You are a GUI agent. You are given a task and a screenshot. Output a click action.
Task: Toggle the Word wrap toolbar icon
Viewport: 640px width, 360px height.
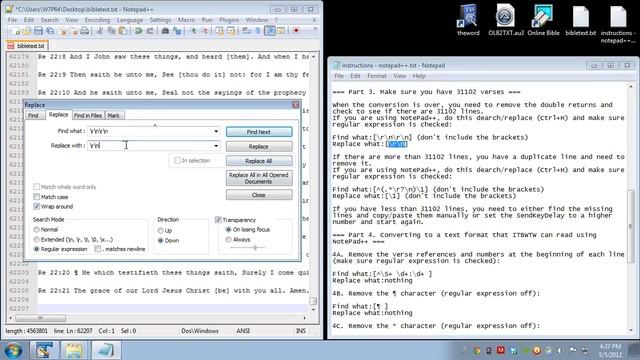[x=246, y=31]
